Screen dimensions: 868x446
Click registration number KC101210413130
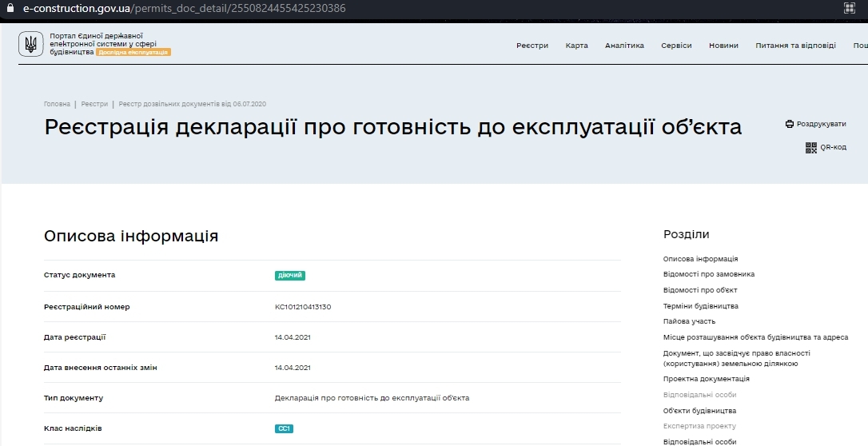coord(303,307)
